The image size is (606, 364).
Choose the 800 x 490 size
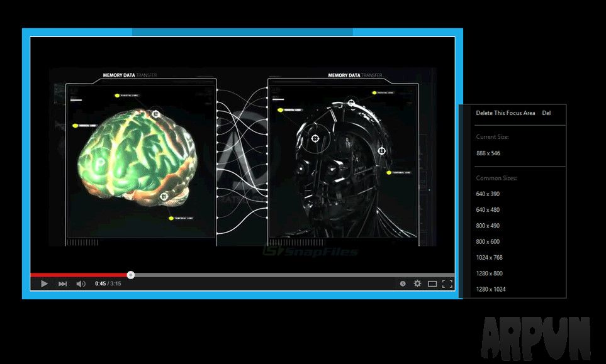(x=488, y=226)
